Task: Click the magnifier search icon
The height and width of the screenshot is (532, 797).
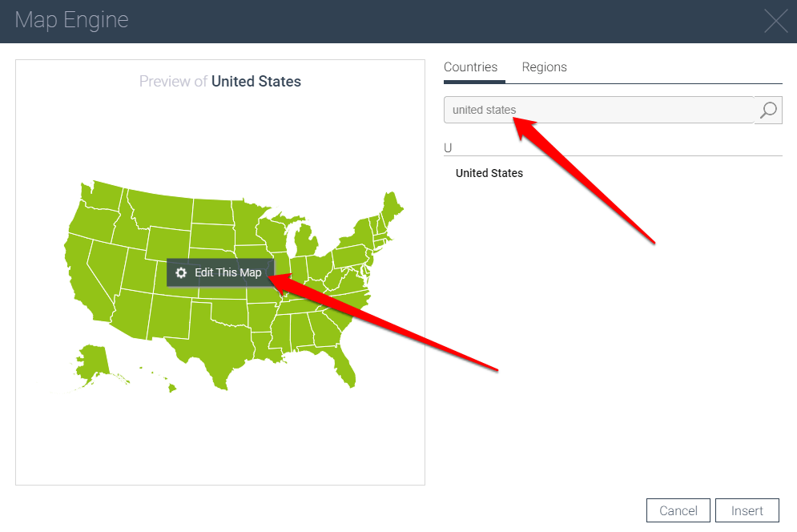Action: [768, 111]
